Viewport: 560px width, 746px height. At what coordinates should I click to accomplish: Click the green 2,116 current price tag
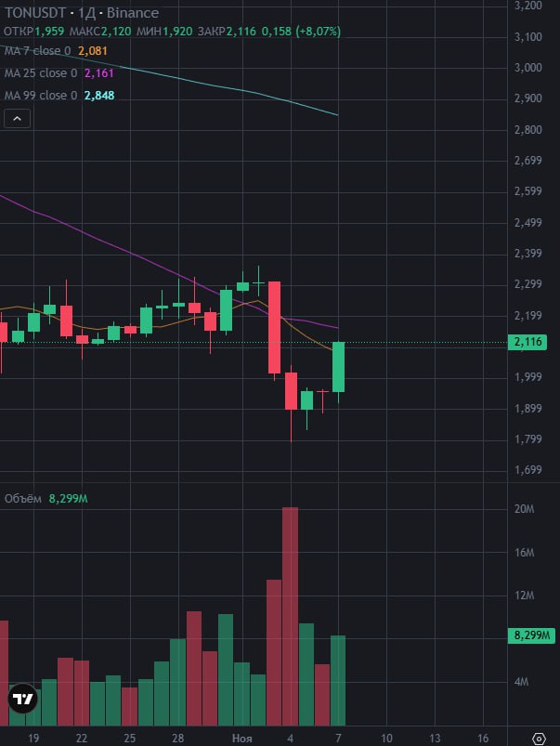[527, 343]
